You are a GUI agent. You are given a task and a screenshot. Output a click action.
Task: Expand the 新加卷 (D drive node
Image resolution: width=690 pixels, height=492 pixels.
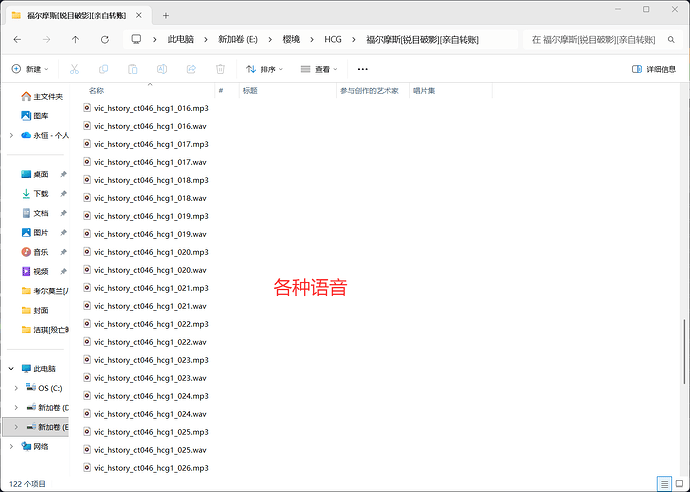pyautogui.click(x=16, y=408)
